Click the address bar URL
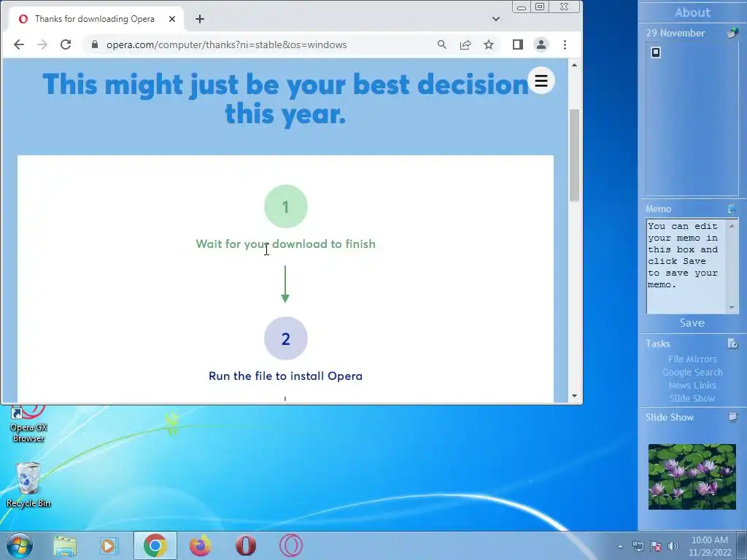The width and height of the screenshot is (747, 560). (227, 44)
